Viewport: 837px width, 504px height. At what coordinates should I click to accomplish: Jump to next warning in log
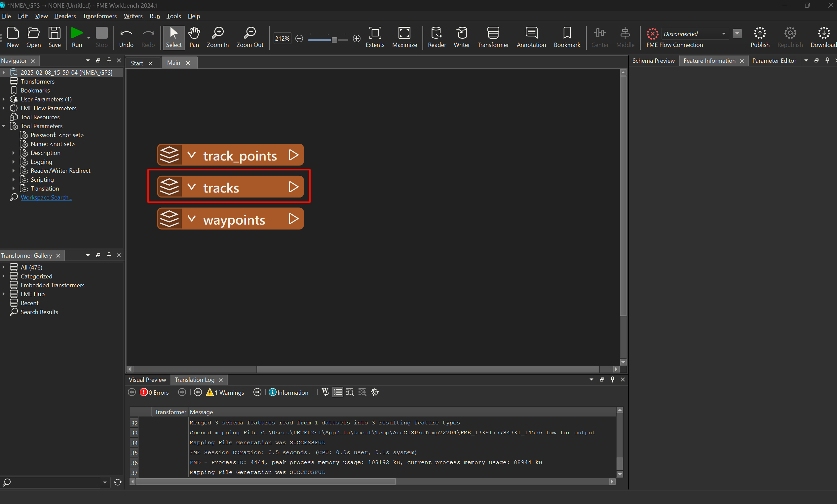(257, 392)
